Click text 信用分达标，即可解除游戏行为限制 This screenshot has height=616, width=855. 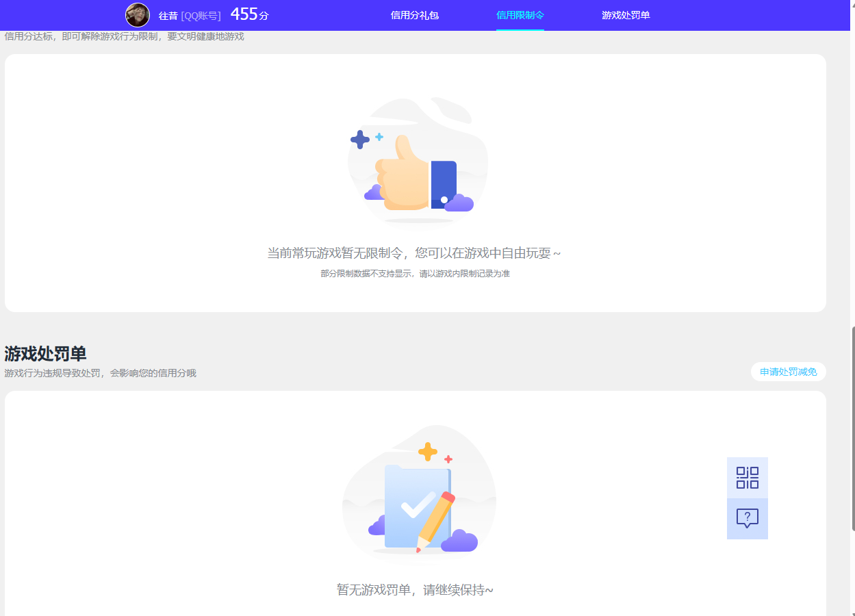pyautogui.click(x=81, y=36)
